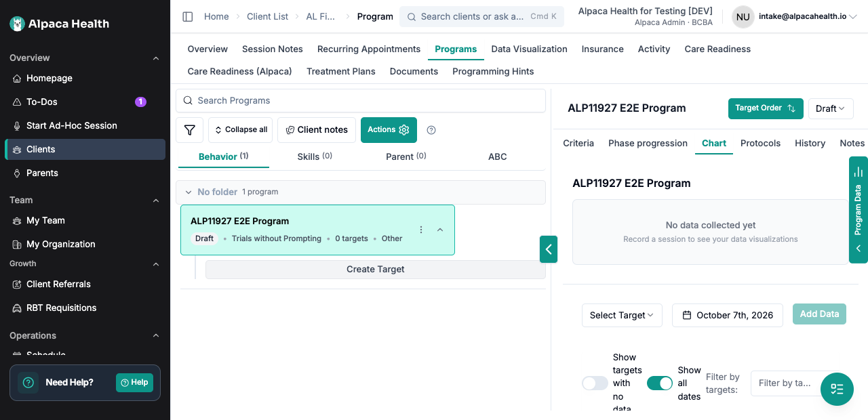Collapse the Growth sidebar section
868x420 pixels.
click(156, 264)
